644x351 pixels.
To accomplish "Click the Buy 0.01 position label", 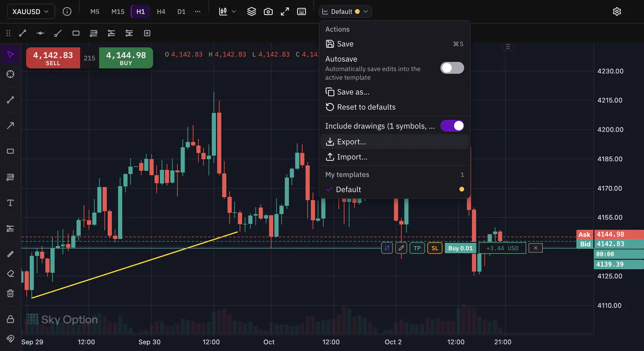I will (461, 248).
